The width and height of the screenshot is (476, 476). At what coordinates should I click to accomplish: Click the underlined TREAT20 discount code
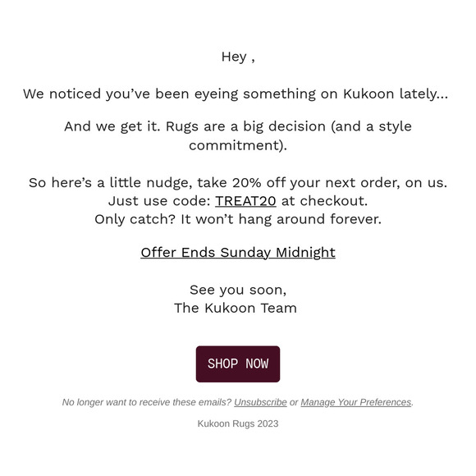click(x=245, y=201)
